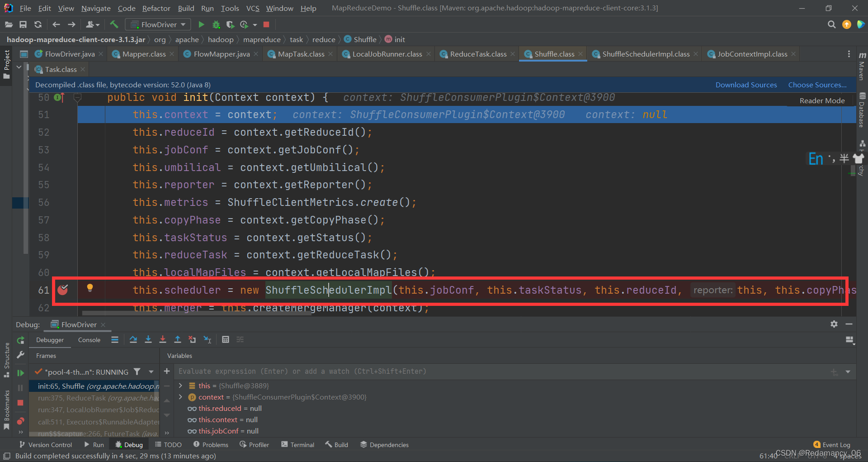The height and width of the screenshot is (462, 868).
Task: Open the Refactor menu
Action: pyautogui.click(x=156, y=8)
